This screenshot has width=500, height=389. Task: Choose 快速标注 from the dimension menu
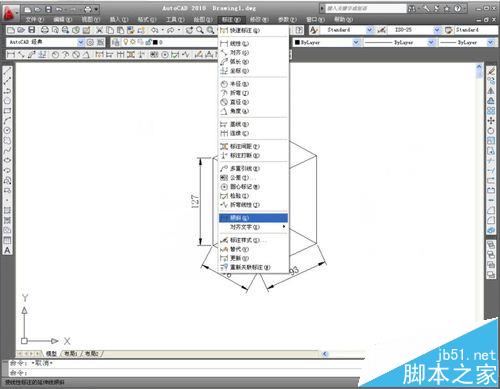click(x=253, y=31)
